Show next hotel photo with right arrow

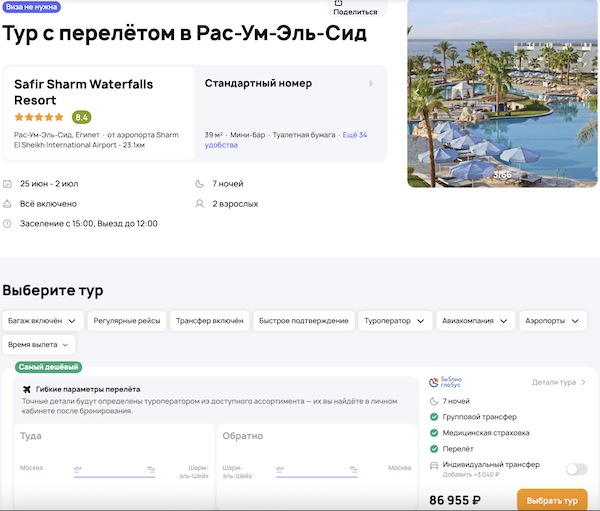pos(588,92)
